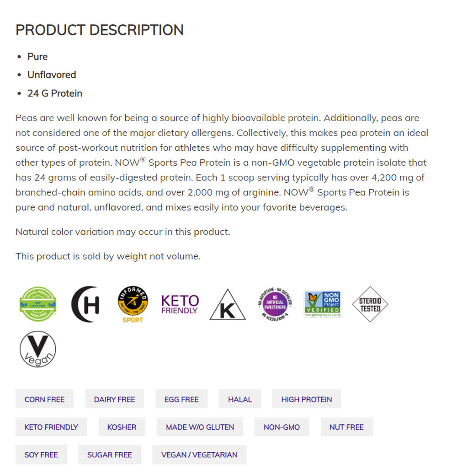The height and width of the screenshot is (476, 457).
Task: Select the Dairy Free tag
Action: (114, 399)
